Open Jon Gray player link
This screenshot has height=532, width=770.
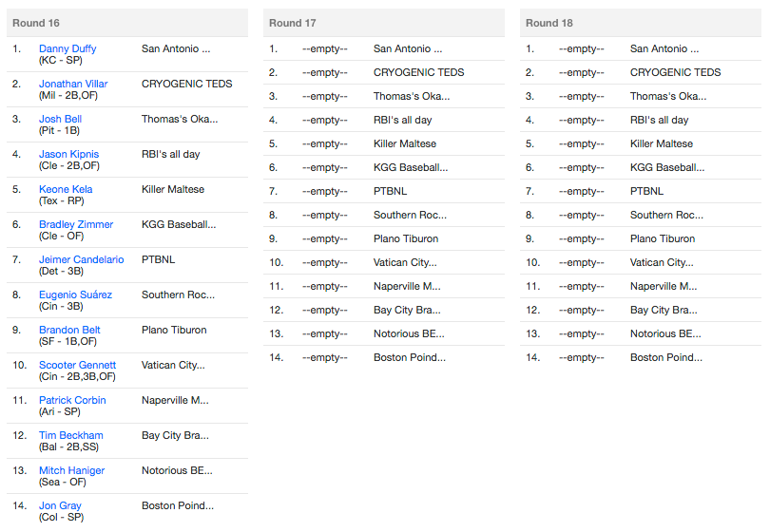(60, 505)
